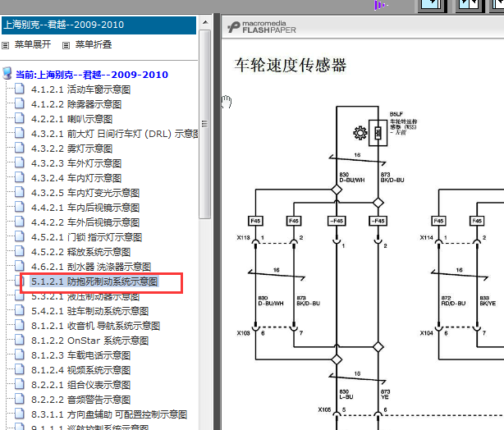Image resolution: width=504 pixels, height=430 pixels.
Task: Click the X105 connector label in the diagram
Action: 324,409
